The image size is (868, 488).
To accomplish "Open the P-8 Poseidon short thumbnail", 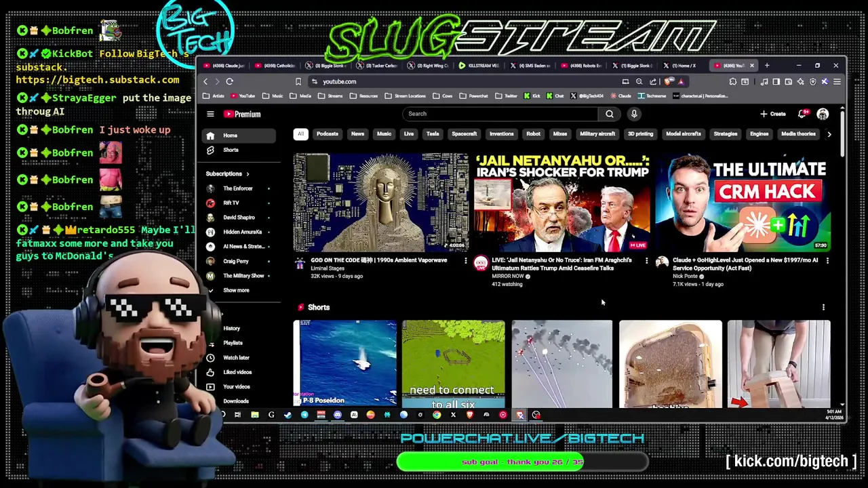I will coord(345,363).
